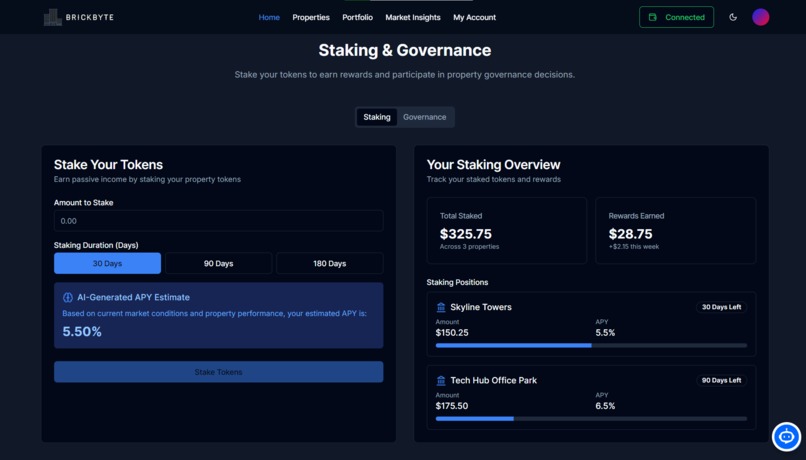Image resolution: width=806 pixels, height=460 pixels.
Task: Click the 5.50% estimated APY value
Action: [x=82, y=332]
